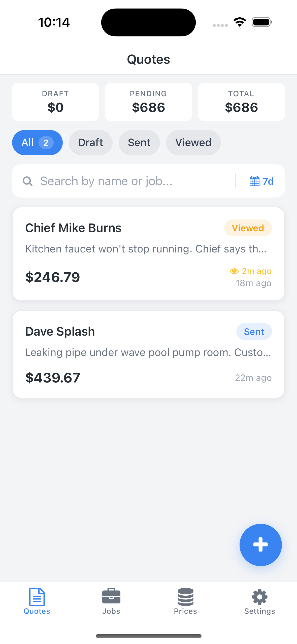
Task: Tap the Viewed status badge on the Burns quote
Action: 248,228
